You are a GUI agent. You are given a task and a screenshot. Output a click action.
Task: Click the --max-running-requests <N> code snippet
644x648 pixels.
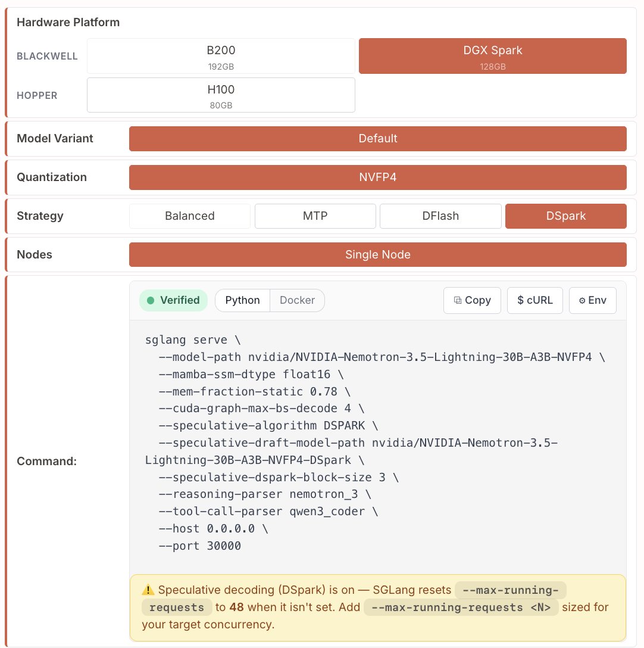(x=461, y=607)
